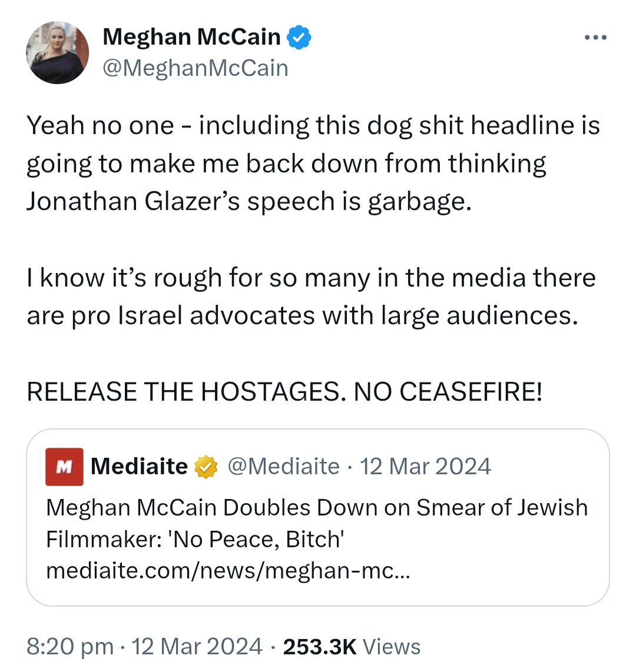Open the mediaite.com/news/meghan-mc... link
Viewport: 636px width, 672px height.
(x=228, y=571)
